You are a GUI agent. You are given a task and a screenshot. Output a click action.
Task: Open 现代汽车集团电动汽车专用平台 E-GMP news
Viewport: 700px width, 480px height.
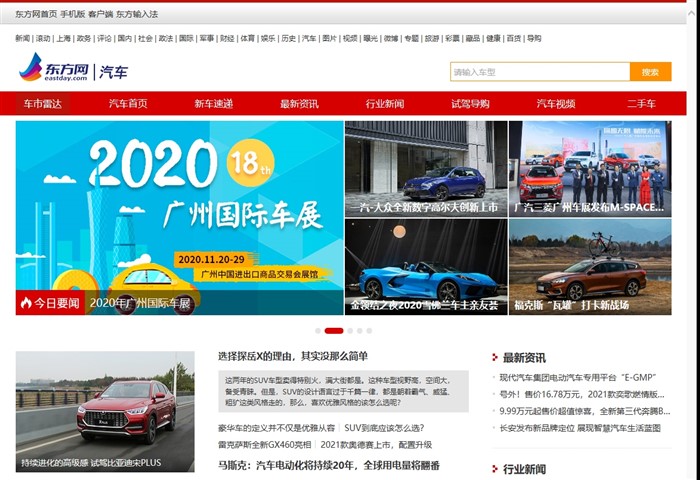(x=578, y=377)
